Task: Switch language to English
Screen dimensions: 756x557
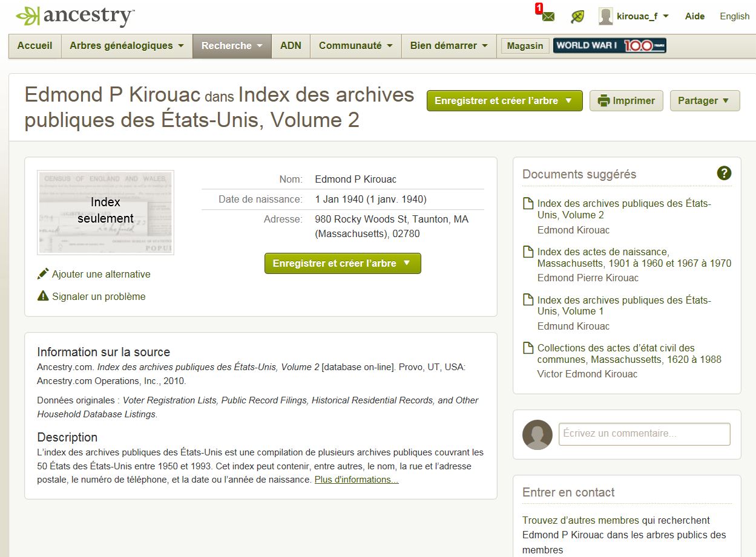Action: [x=735, y=16]
